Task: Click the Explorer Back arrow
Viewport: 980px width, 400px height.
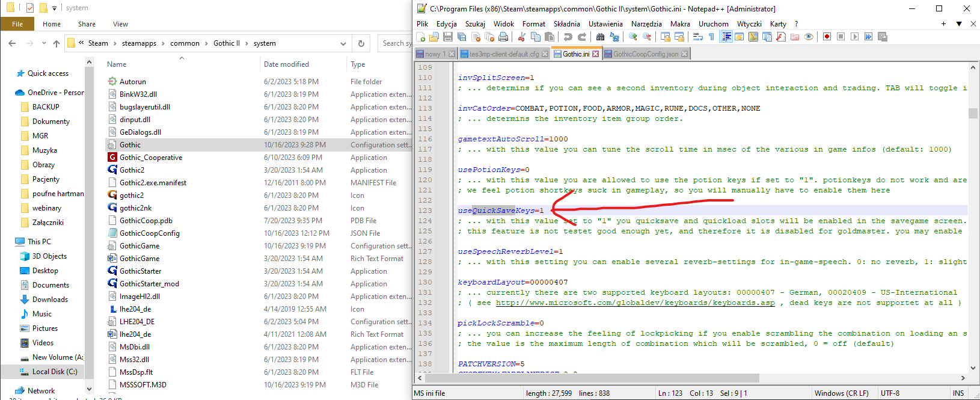Action: tap(12, 43)
